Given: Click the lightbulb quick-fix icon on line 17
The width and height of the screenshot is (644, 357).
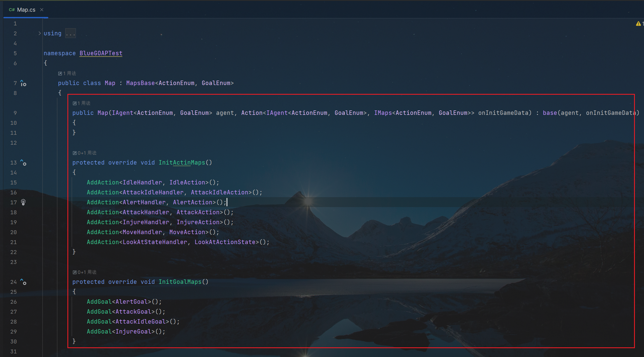Looking at the screenshot, I should pos(23,202).
